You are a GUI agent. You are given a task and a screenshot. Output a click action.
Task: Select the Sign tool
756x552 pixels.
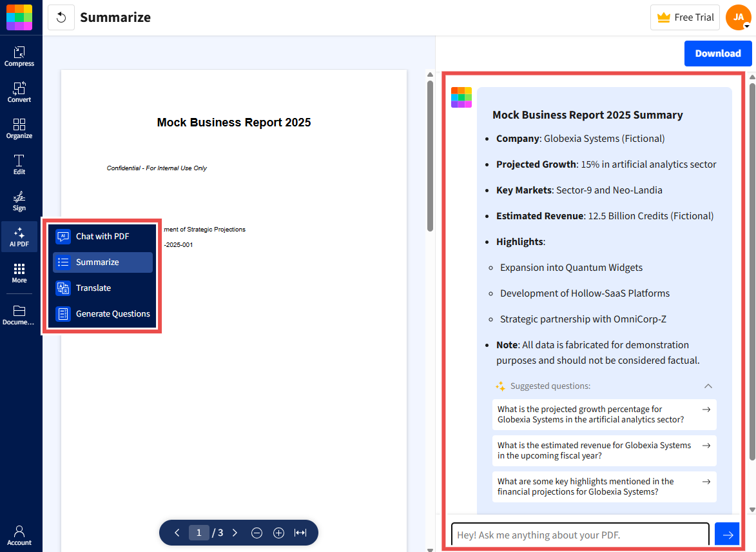coord(19,201)
